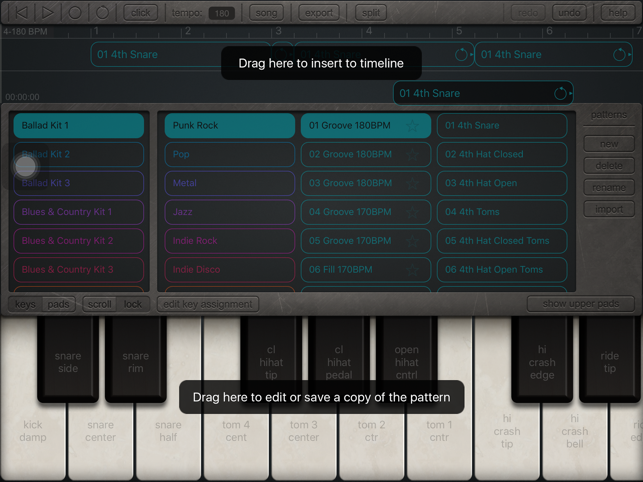Select the Punk Rock style

click(230, 126)
